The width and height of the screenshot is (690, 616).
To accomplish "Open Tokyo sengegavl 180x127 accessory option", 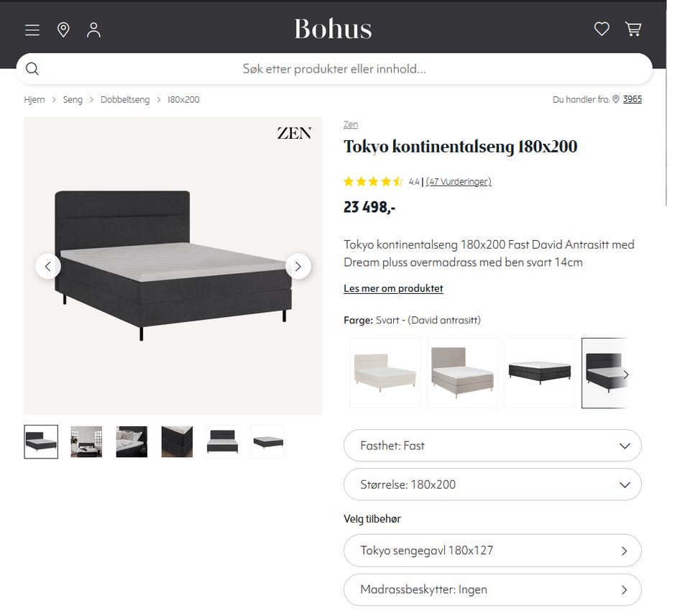I will click(492, 551).
